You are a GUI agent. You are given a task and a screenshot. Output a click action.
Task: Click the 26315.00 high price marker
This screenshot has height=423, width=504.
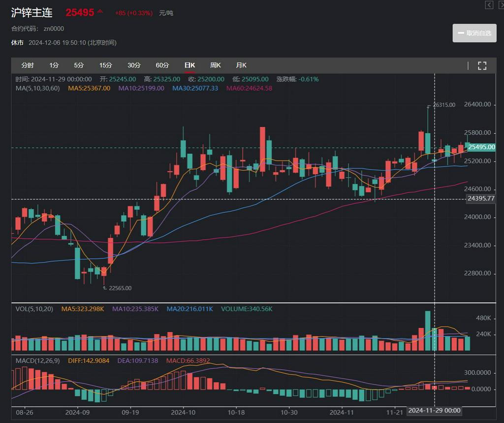click(443, 105)
